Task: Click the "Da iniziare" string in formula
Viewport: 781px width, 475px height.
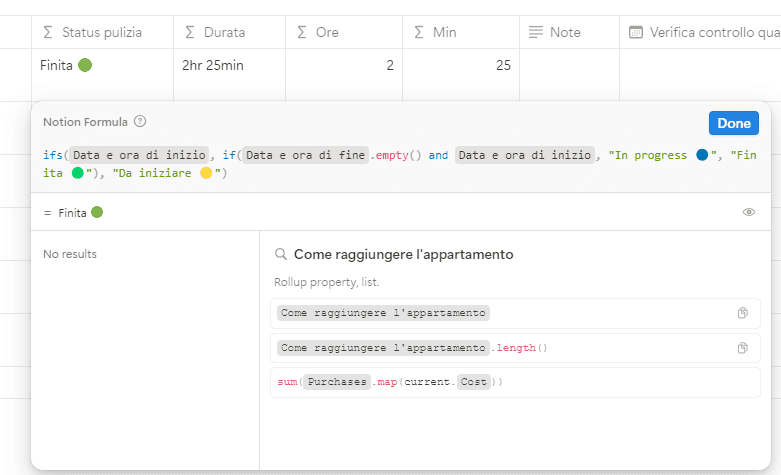Action: point(166,173)
